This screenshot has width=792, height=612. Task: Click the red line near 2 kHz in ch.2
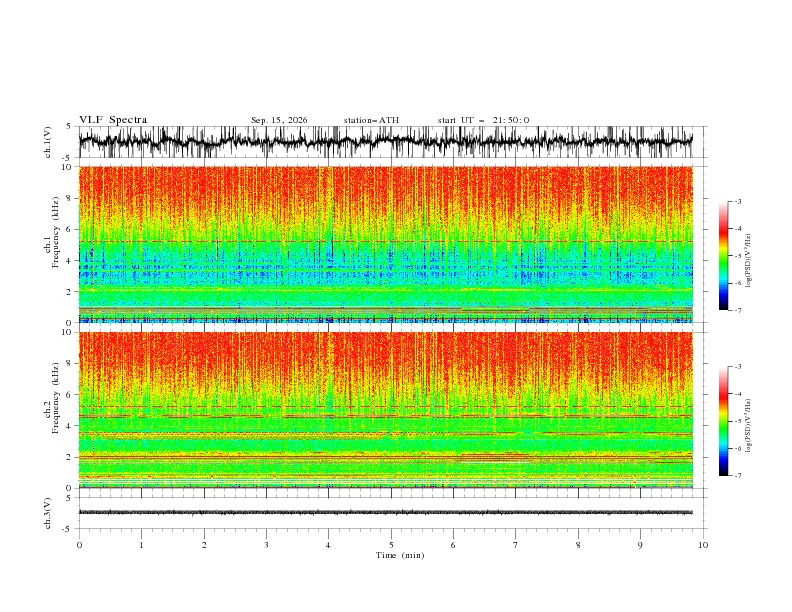click(x=385, y=457)
